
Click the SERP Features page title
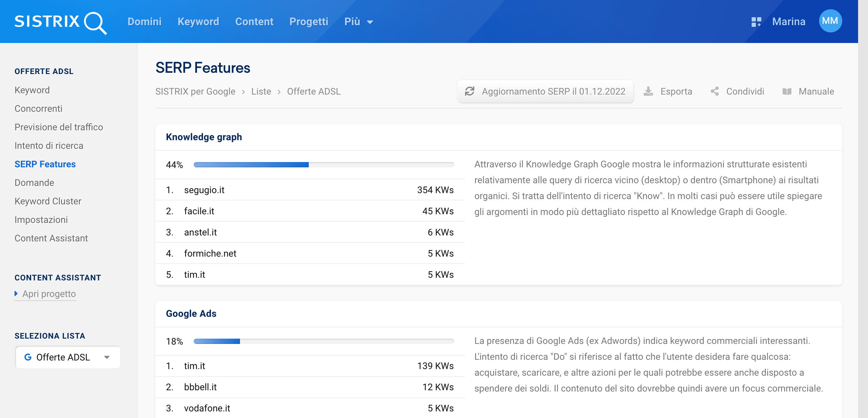pyautogui.click(x=203, y=68)
